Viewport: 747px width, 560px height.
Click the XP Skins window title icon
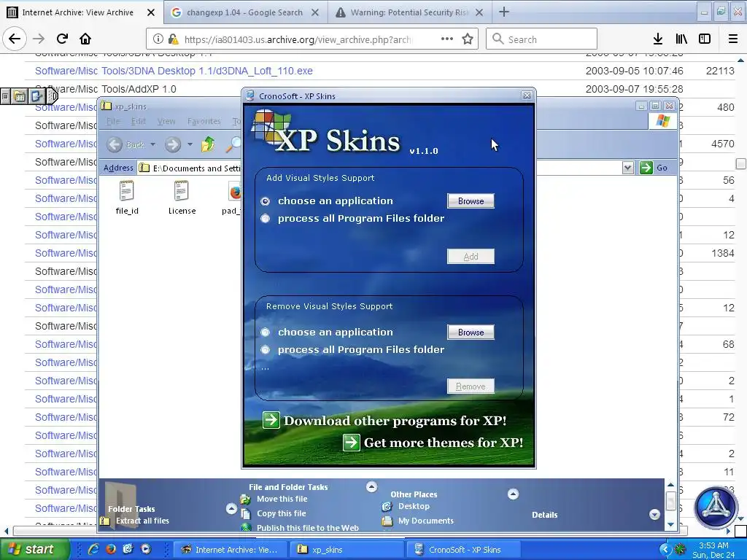(250, 96)
